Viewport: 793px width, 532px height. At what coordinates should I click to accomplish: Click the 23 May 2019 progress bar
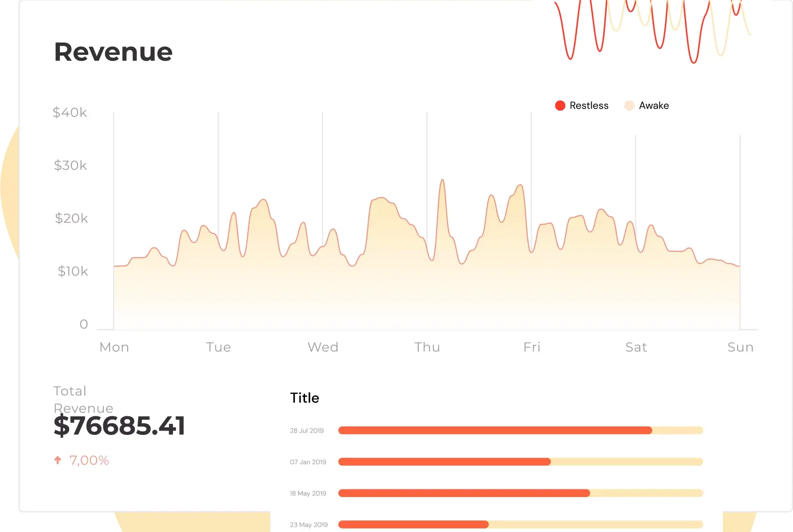pyautogui.click(x=520, y=524)
